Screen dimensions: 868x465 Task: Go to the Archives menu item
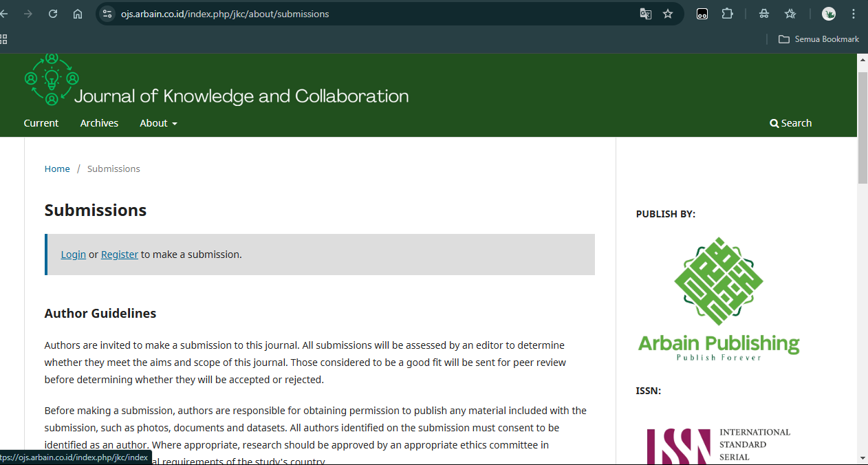point(99,123)
